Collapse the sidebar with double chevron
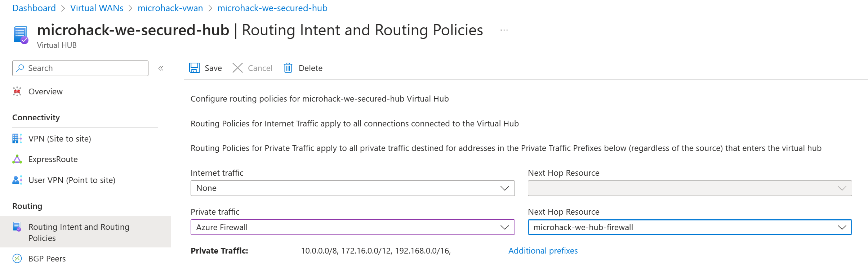The width and height of the screenshot is (868, 273). [161, 68]
